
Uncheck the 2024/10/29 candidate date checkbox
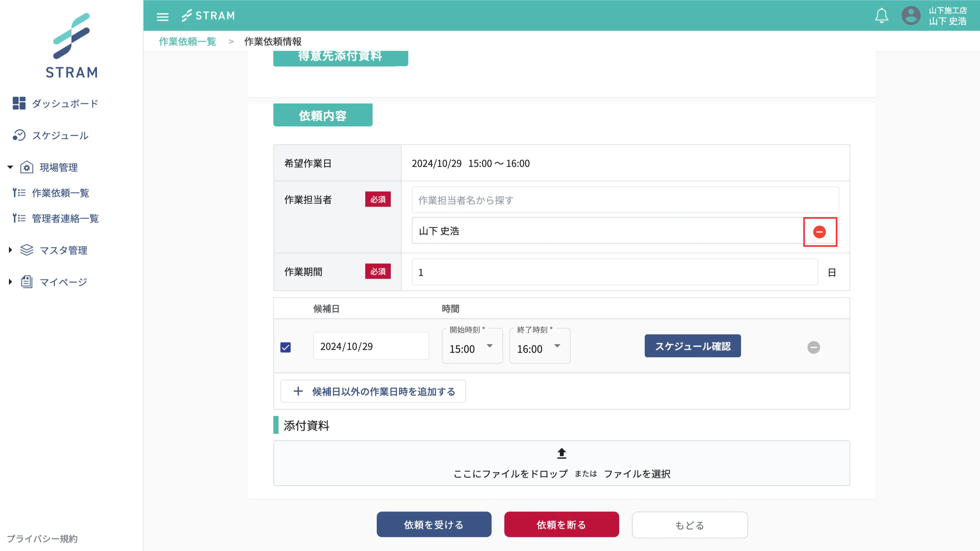[x=285, y=347]
